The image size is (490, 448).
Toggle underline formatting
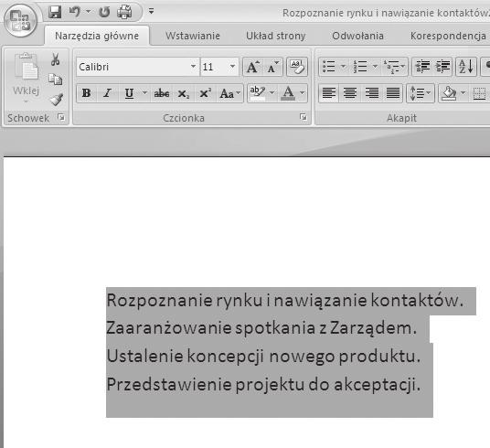coord(129,93)
